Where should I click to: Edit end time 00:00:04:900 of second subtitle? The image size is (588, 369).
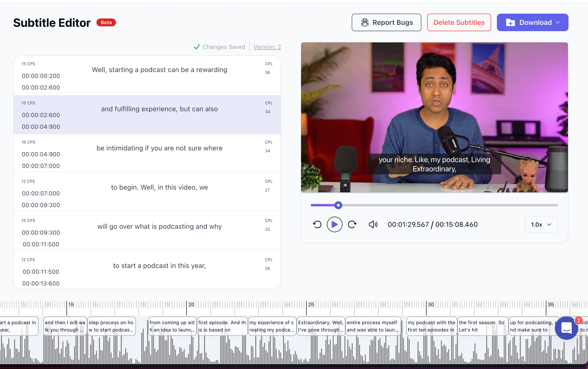pos(41,127)
